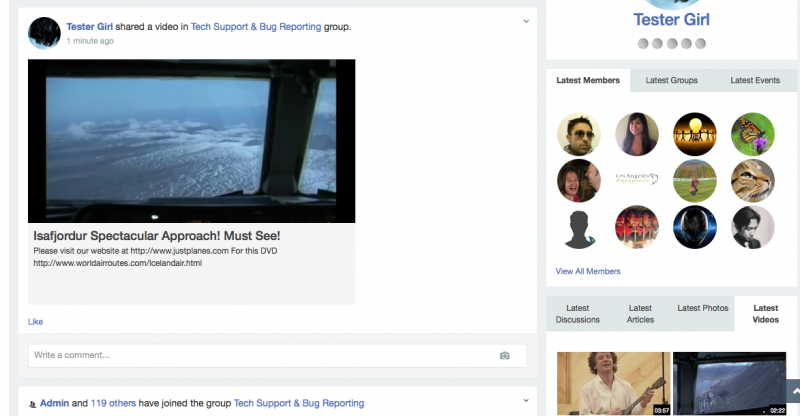Like the shared video post
This screenshot has height=416, width=800.
pos(35,322)
